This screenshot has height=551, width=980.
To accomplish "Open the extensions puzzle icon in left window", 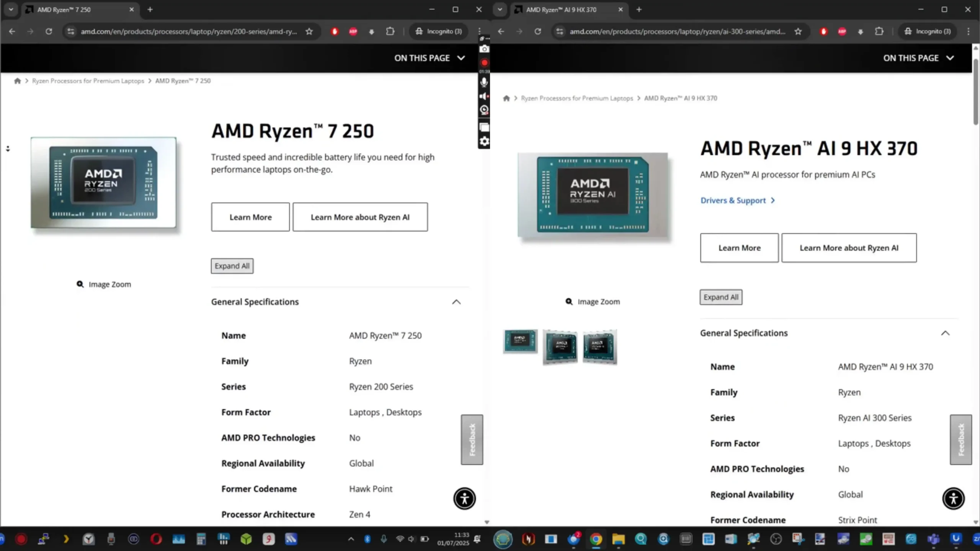I will point(390,31).
